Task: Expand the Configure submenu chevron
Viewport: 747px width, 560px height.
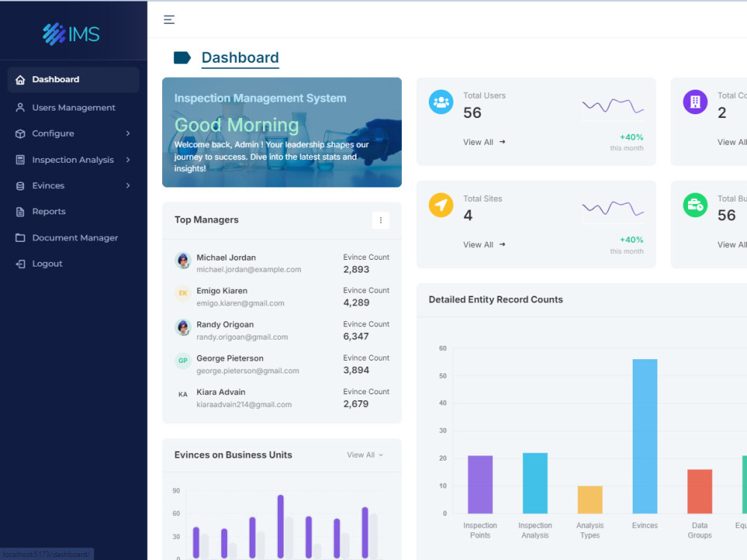Action: click(x=128, y=134)
